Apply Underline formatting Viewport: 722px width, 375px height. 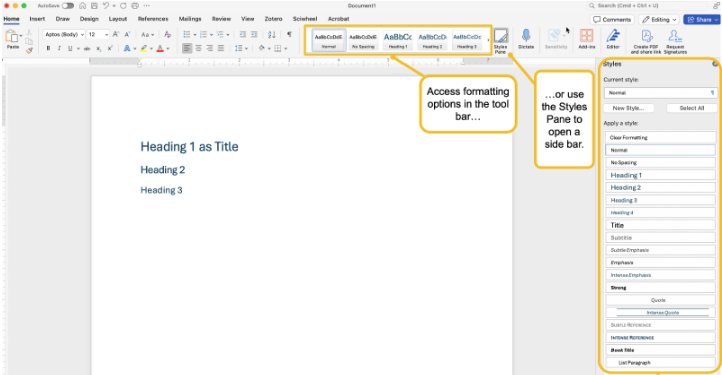point(70,48)
